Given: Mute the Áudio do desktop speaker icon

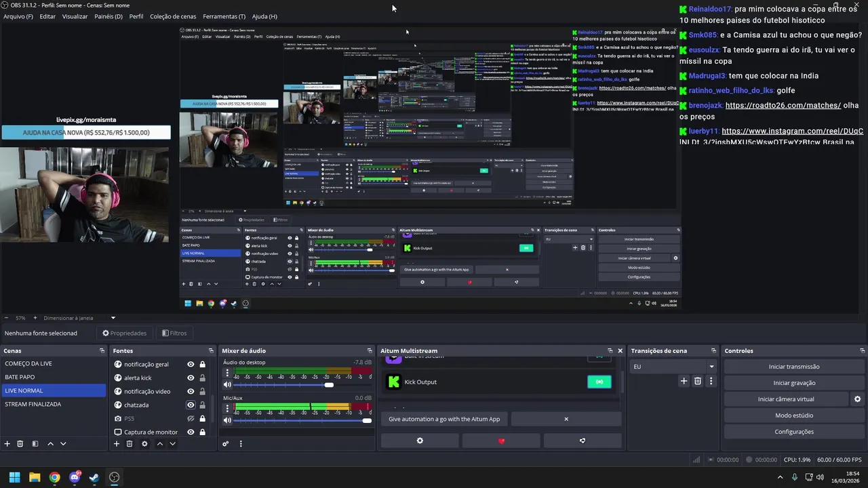Looking at the screenshot, I should [227, 385].
